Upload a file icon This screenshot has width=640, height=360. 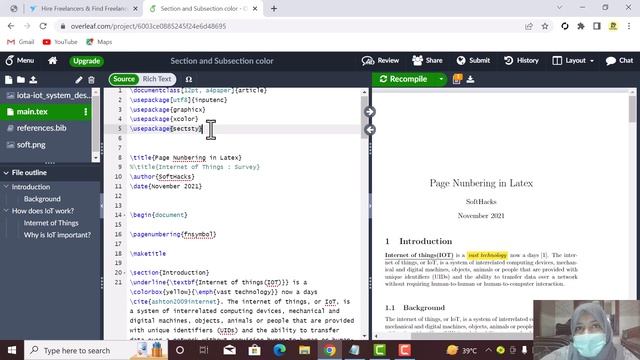tap(33, 80)
